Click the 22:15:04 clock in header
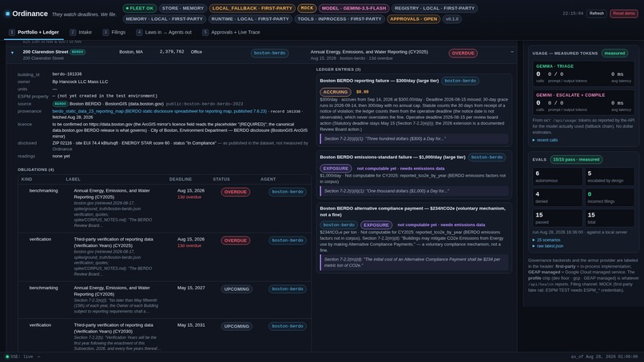The image size is (644, 362). [x=573, y=14]
